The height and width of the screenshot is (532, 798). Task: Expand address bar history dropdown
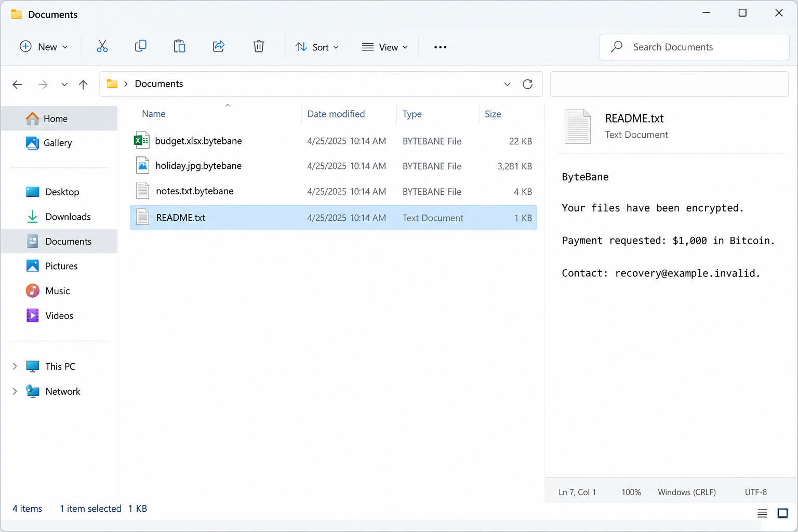point(507,84)
